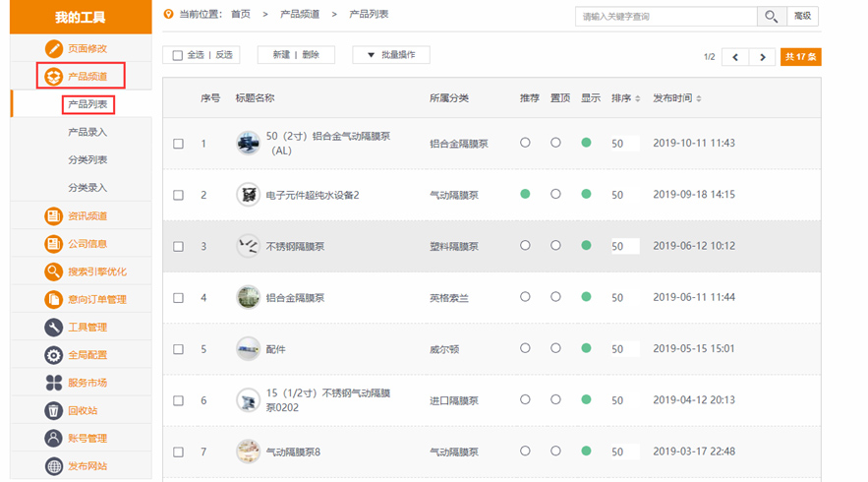
Task: Open the 资讯频道 news icon
Action: (54, 215)
